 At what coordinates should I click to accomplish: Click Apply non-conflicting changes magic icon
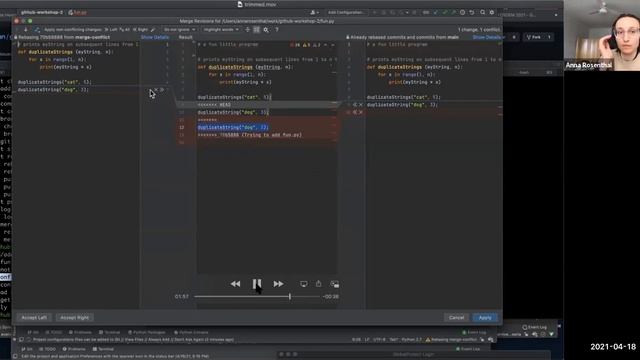(x=37, y=30)
